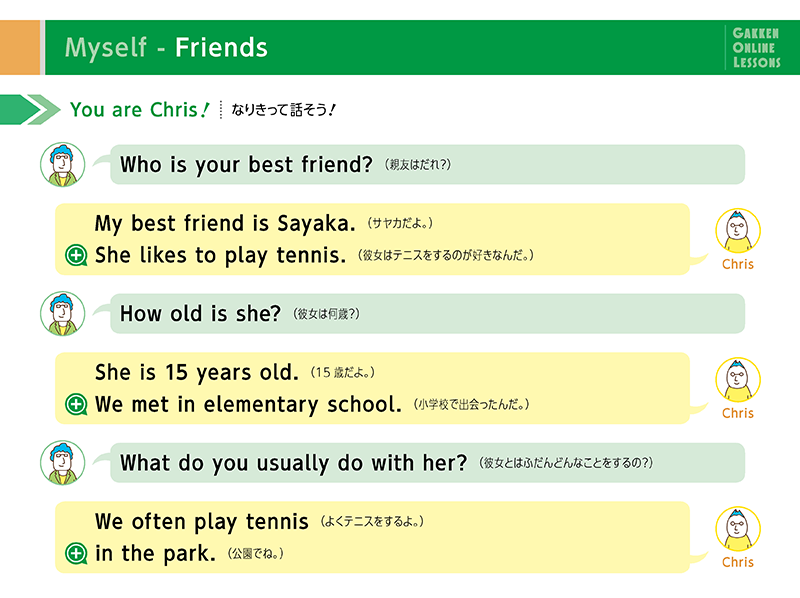Select the questioner avatar beside "Who is your best friend?"
This screenshot has width=800, height=598.
[x=62, y=164]
